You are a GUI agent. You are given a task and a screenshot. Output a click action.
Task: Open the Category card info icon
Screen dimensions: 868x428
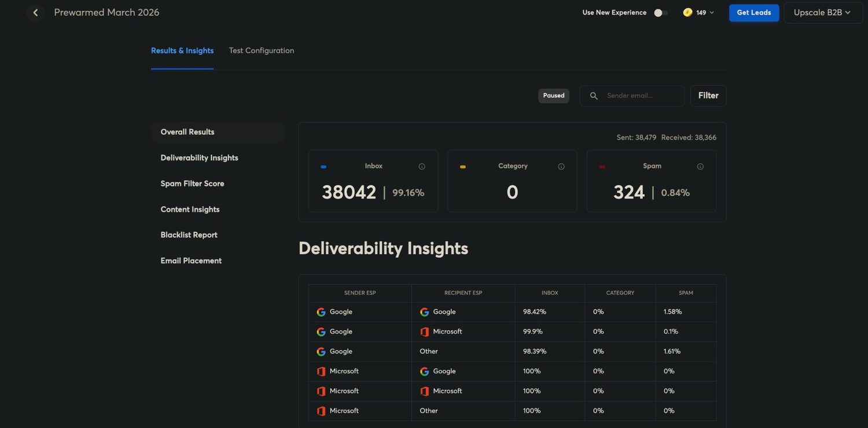pos(561,167)
